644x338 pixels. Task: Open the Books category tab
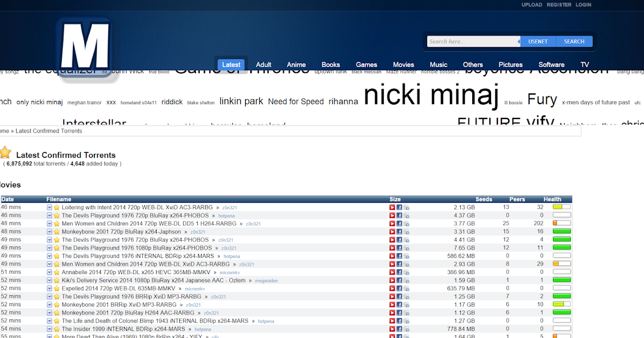click(x=331, y=64)
